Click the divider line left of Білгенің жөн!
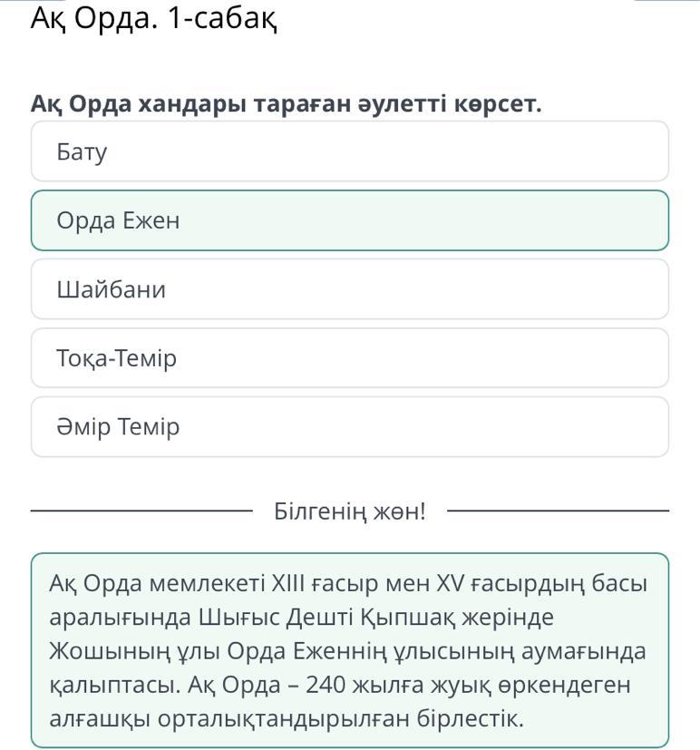700x750 pixels. click(x=141, y=511)
